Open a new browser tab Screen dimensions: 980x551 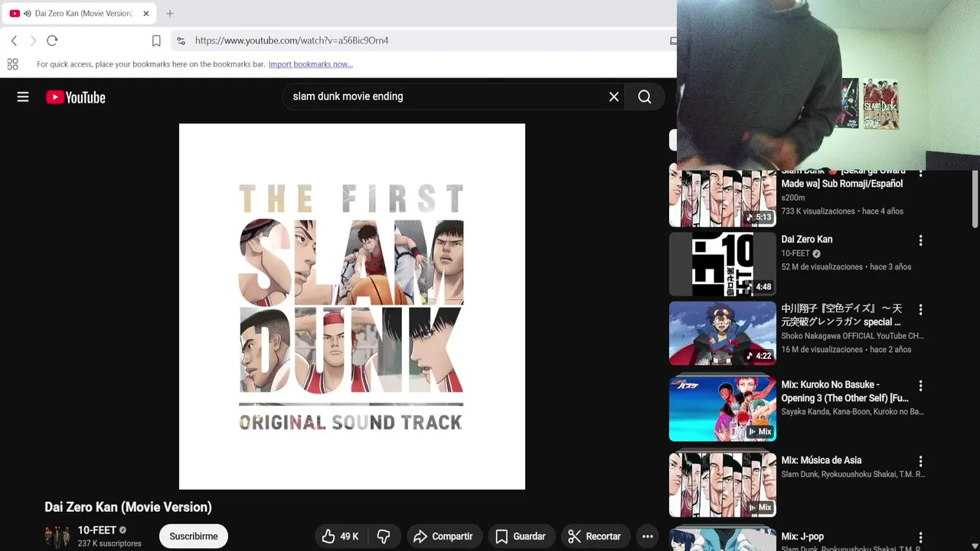(170, 13)
